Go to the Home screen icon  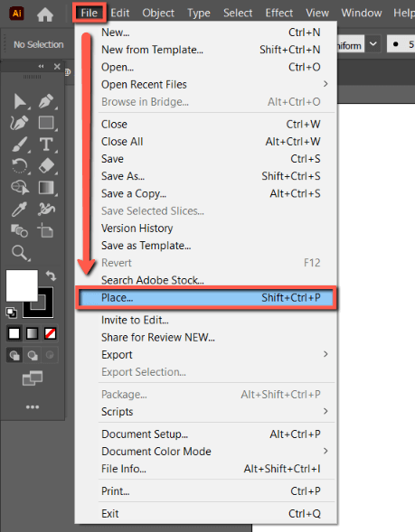45,14
